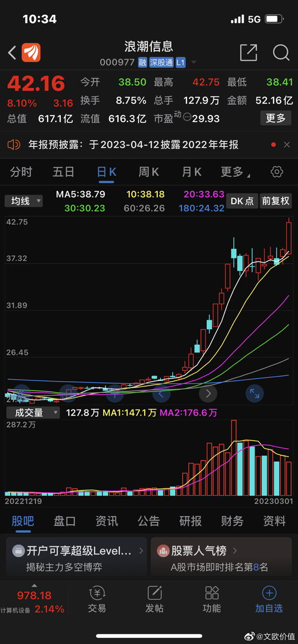298x644 pixels.
Task: Open the 财务 tab
Action: pyautogui.click(x=232, y=521)
